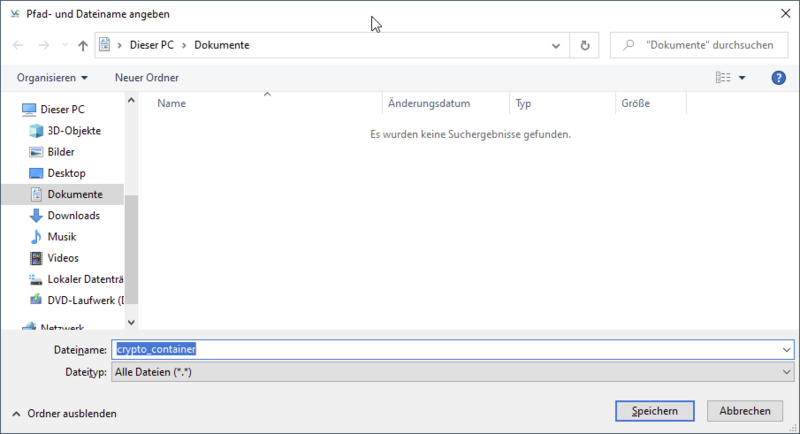The image size is (800, 434).
Task: Select 3D-Objekte folder in sidebar
Action: [73, 130]
